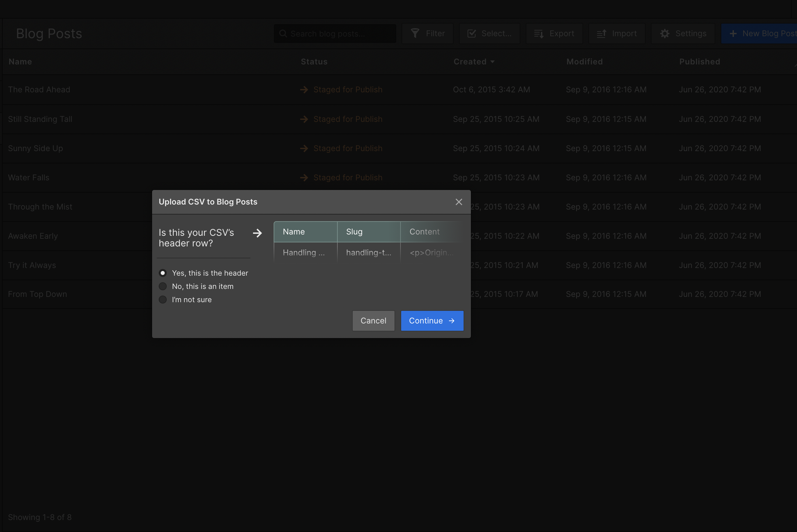Click the Modified column header
This screenshot has height=532, width=797.
point(584,62)
